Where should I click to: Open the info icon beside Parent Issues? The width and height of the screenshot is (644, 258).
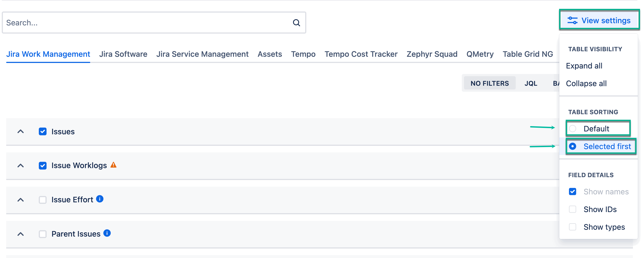coord(107,233)
